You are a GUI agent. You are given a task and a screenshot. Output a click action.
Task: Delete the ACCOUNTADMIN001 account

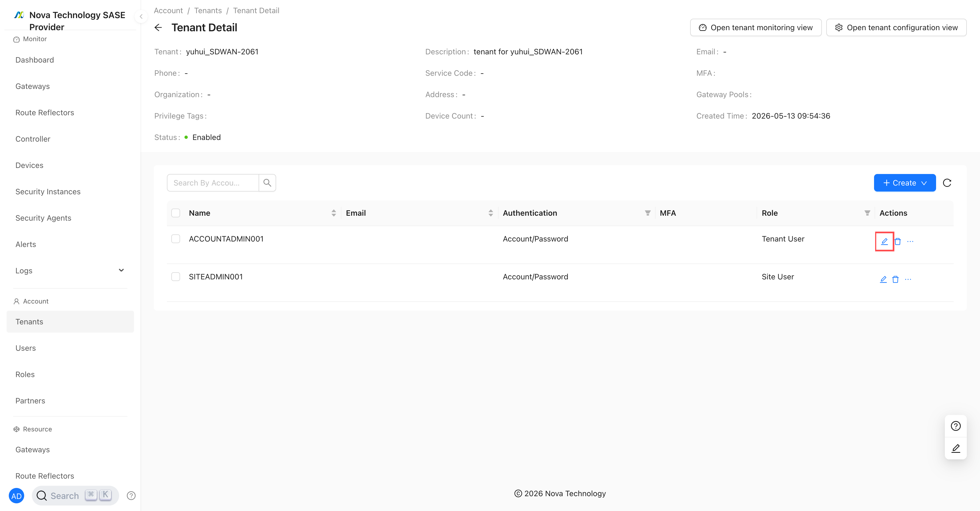coord(897,242)
